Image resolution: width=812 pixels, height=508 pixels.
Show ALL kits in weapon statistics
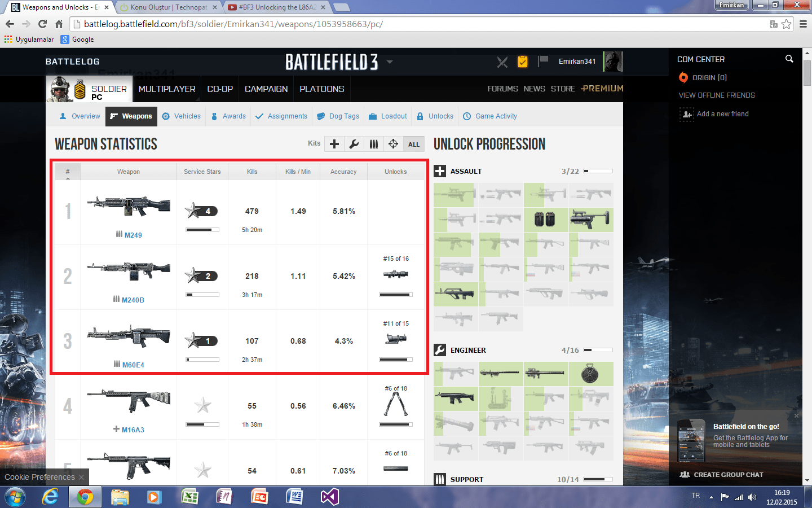tap(414, 144)
